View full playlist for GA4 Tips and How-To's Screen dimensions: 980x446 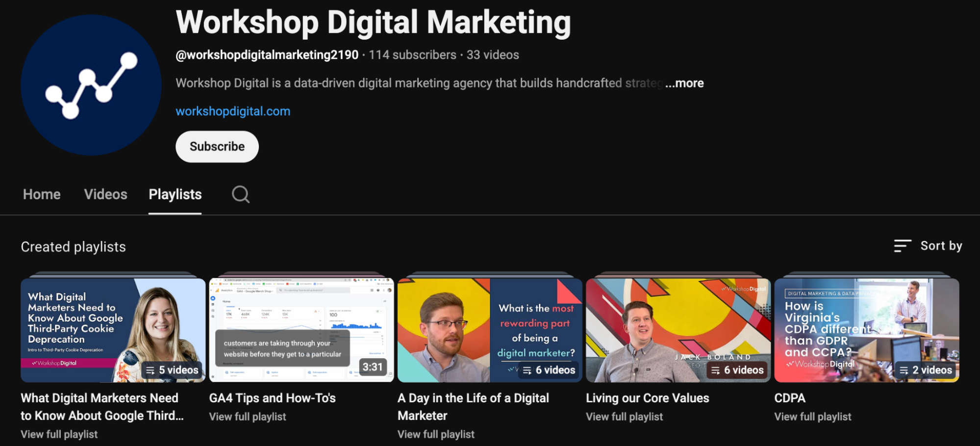point(248,417)
